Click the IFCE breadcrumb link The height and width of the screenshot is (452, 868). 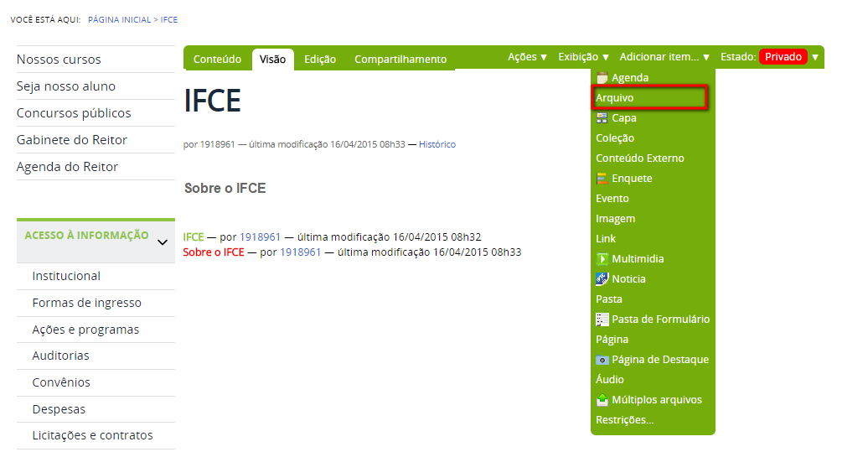169,19
